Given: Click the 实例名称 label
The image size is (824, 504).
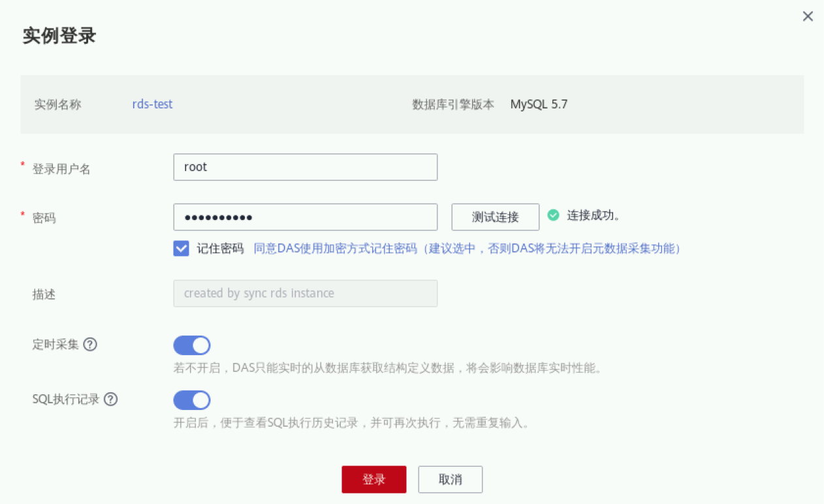Looking at the screenshot, I should [57, 104].
